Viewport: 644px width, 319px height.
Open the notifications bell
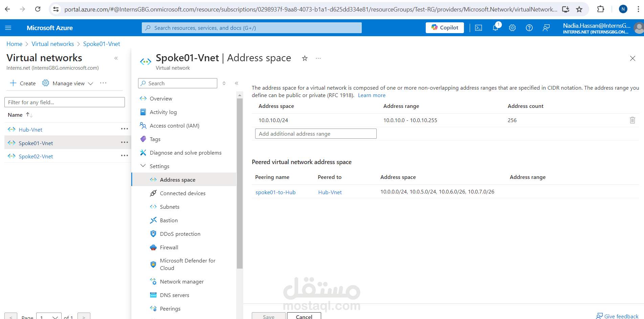[495, 28]
